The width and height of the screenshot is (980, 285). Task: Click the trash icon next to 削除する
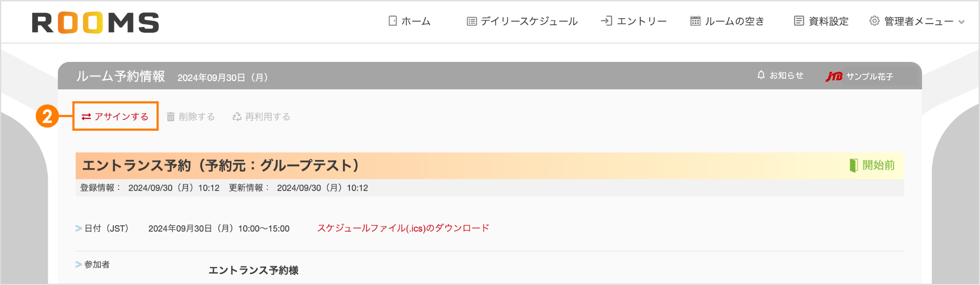pyautogui.click(x=171, y=117)
